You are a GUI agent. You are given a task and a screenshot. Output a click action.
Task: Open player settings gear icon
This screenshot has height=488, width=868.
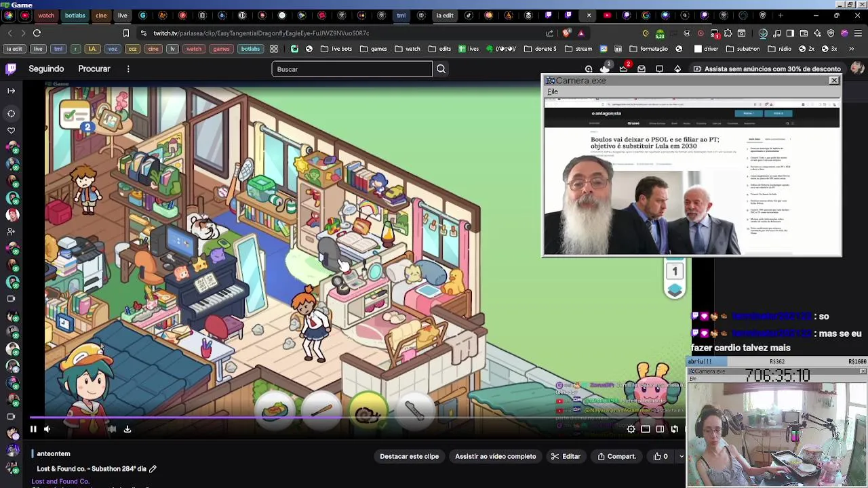pos(631,429)
